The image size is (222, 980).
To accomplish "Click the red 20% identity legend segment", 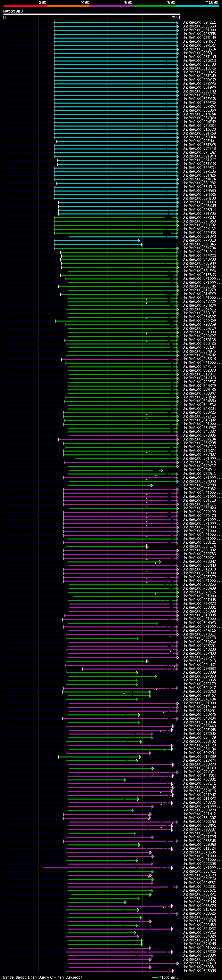I will [x=25, y=6].
